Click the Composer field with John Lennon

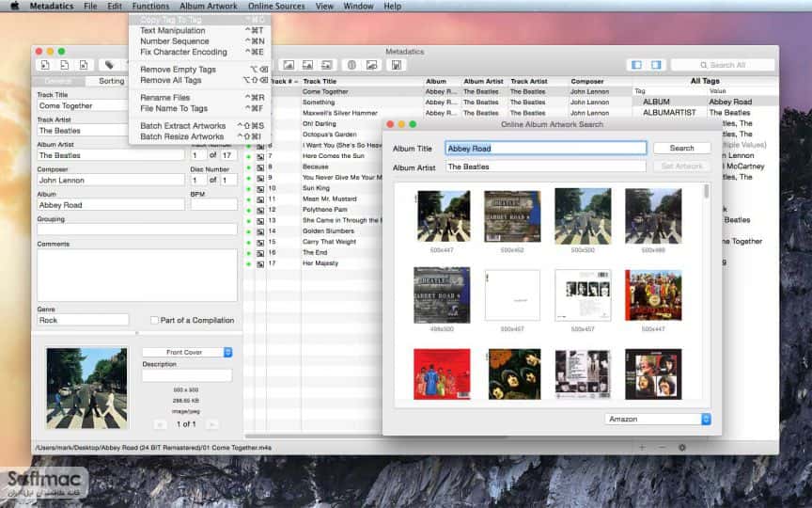(x=111, y=180)
